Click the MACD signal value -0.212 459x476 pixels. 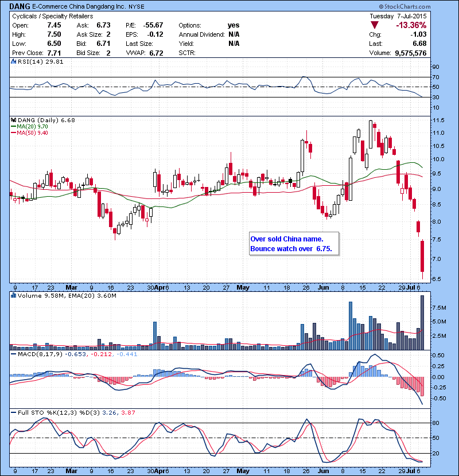[101, 354]
